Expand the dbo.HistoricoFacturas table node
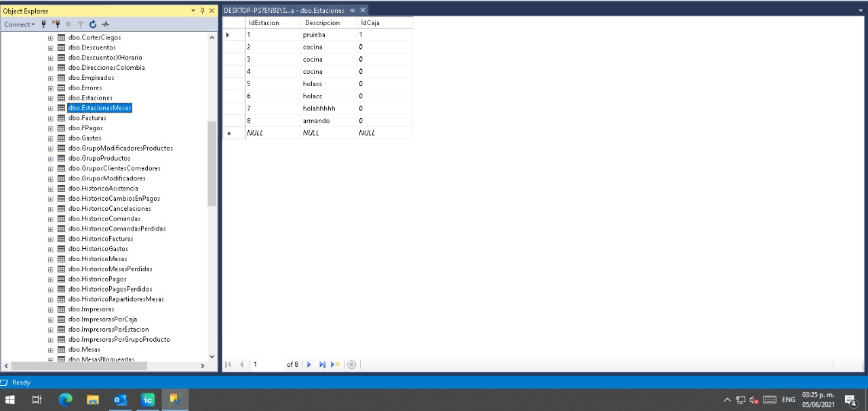Viewport: 868px width, 411px height. tap(51, 239)
